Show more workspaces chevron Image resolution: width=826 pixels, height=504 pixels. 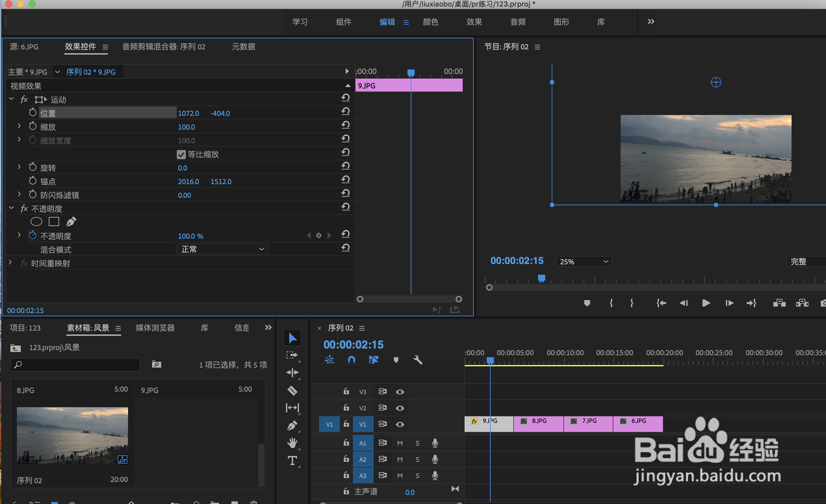pos(651,22)
